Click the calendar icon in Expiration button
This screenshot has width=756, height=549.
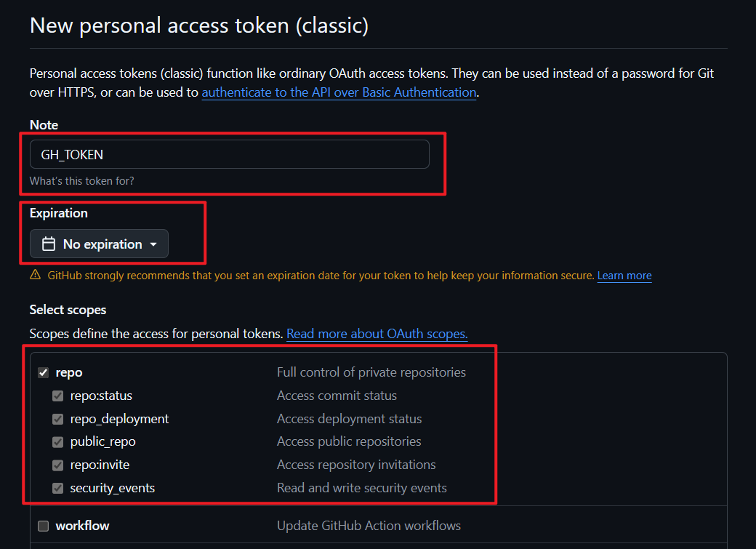[x=49, y=244]
